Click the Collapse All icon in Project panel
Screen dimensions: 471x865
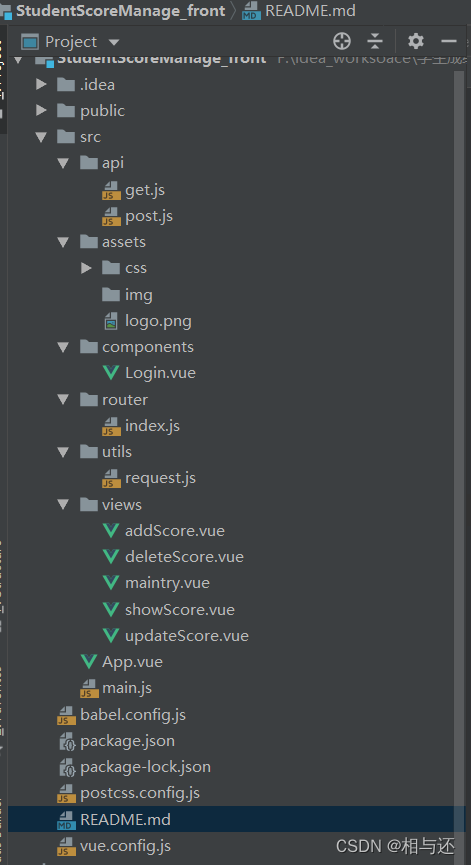[375, 41]
